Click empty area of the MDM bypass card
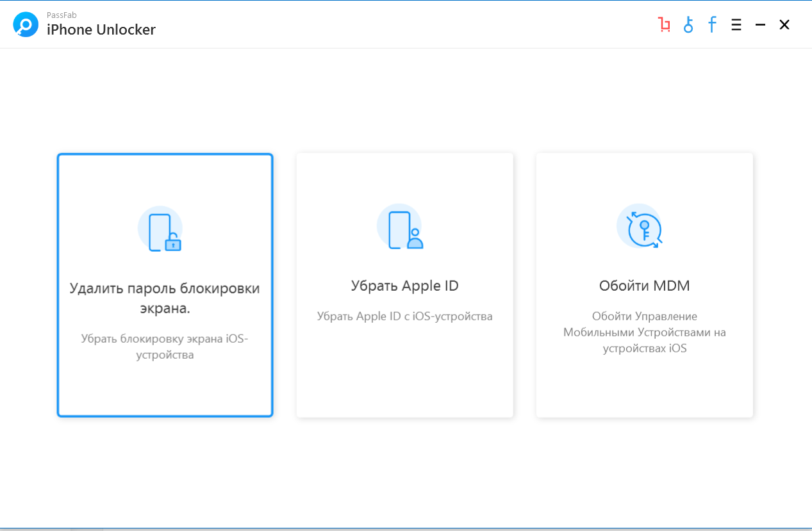 (644, 388)
